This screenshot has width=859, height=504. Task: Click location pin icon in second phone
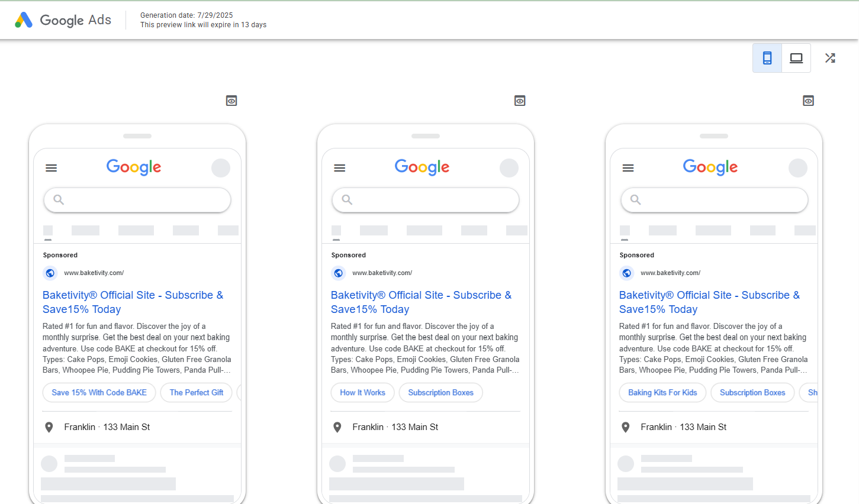tap(337, 427)
